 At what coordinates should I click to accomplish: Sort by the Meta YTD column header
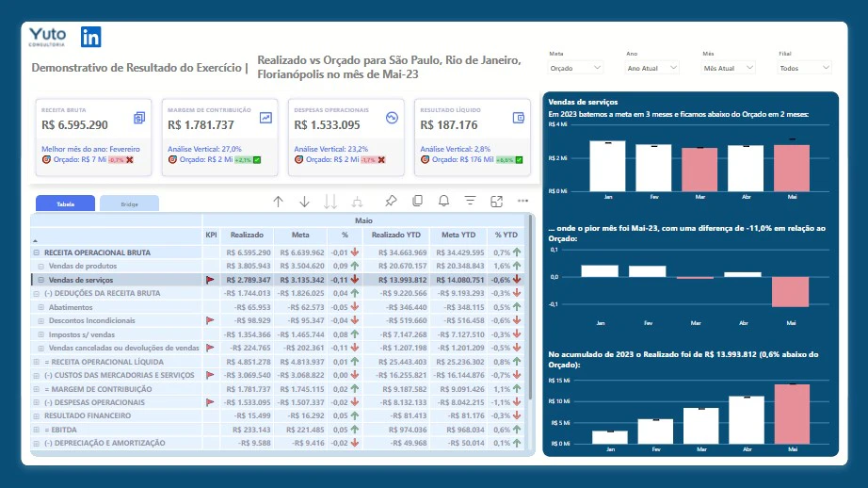point(458,235)
